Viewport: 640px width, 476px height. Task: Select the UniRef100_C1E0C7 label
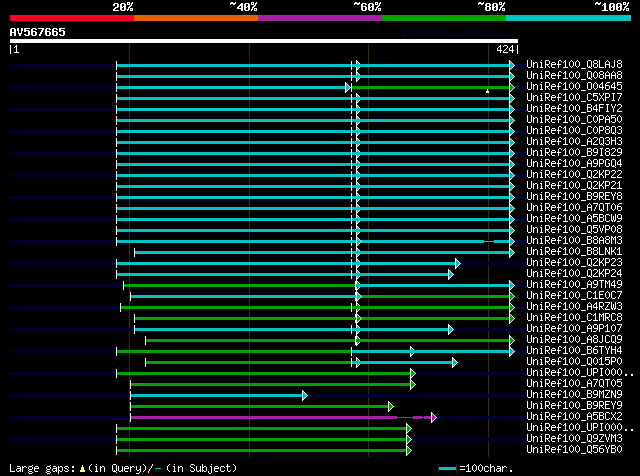point(574,296)
